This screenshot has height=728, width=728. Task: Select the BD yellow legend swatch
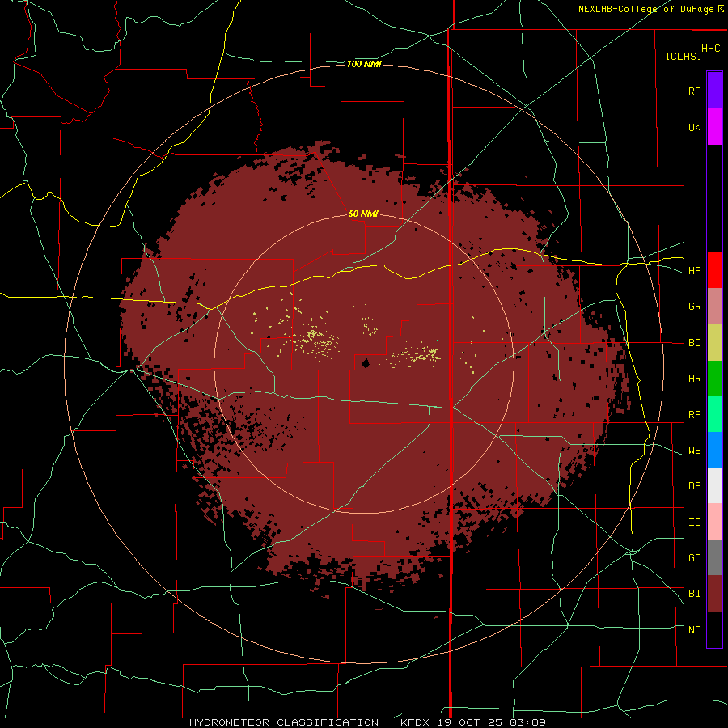coord(714,343)
